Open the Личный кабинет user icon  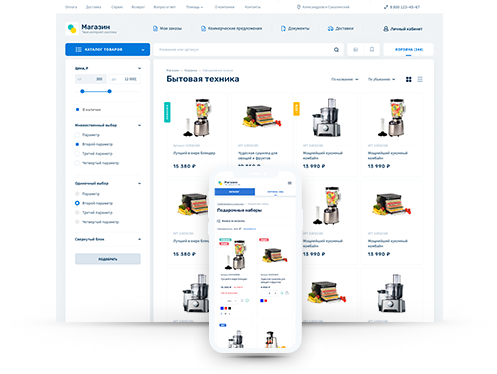click(x=386, y=29)
